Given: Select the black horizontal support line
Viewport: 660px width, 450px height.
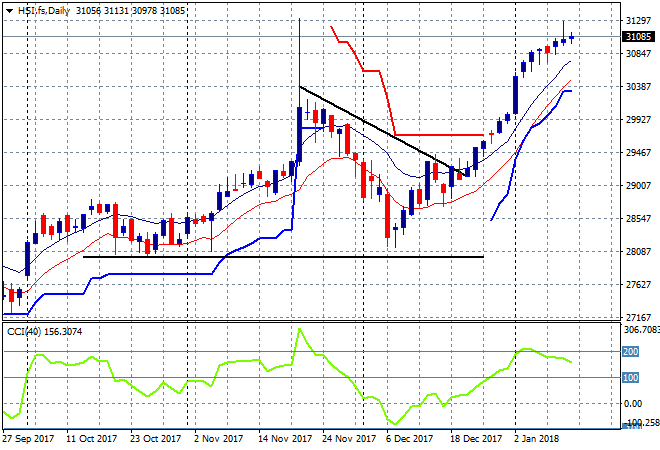Looking at the screenshot, I should [x=283, y=257].
